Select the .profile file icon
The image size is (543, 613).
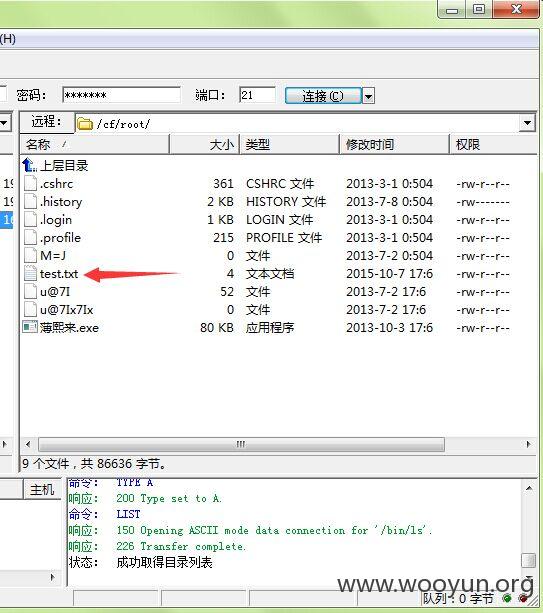[30, 237]
